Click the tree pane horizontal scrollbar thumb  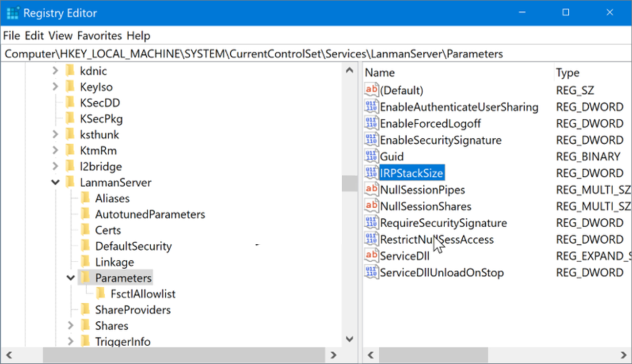[x=184, y=355]
